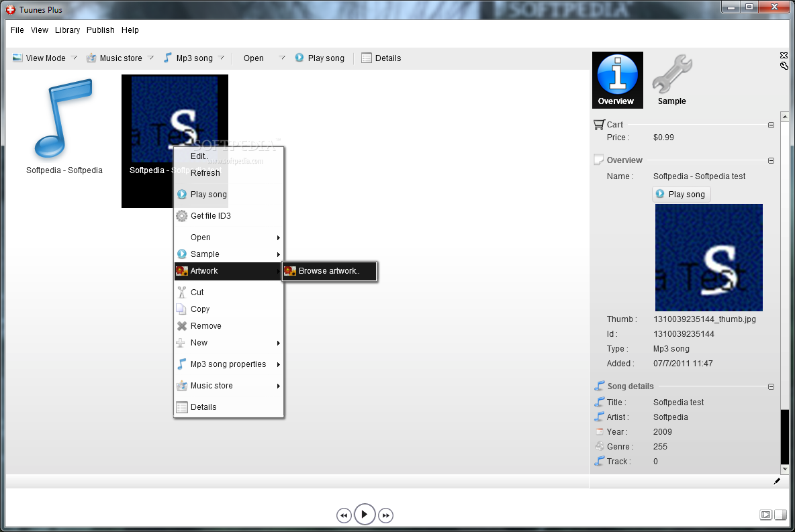Image resolution: width=795 pixels, height=532 pixels.
Task: Highlight Artwork in the context menu
Action: click(228, 271)
